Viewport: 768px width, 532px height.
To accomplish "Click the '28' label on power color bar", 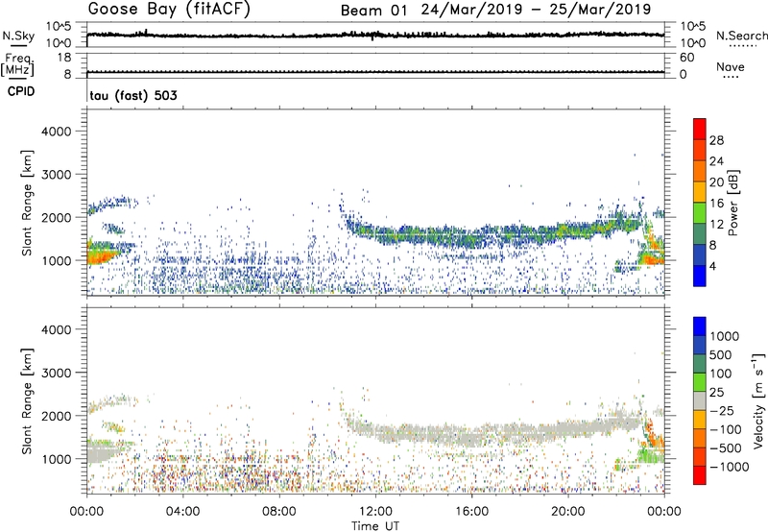I will (x=716, y=140).
